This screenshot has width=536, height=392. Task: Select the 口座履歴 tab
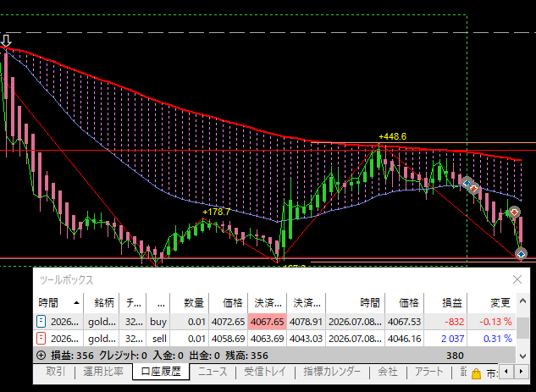(161, 372)
